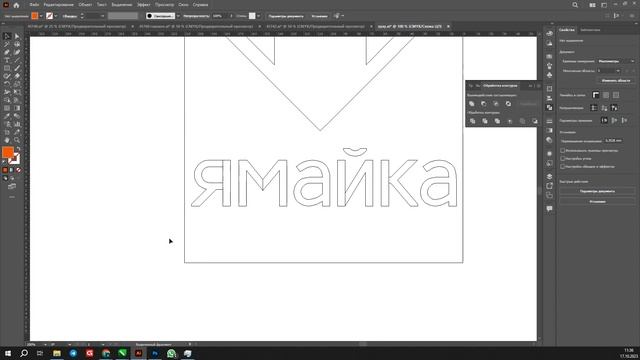Select the Gradient tool
Image resolution: width=640 pixels, height=360 pixels.
click(17, 108)
